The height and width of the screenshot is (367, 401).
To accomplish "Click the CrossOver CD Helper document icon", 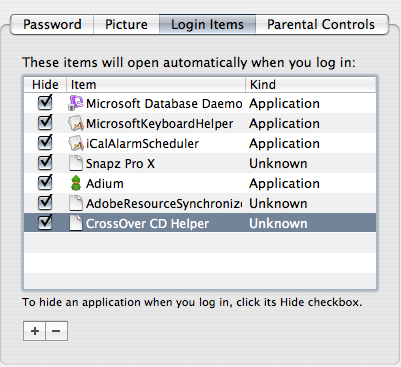I will [76, 223].
